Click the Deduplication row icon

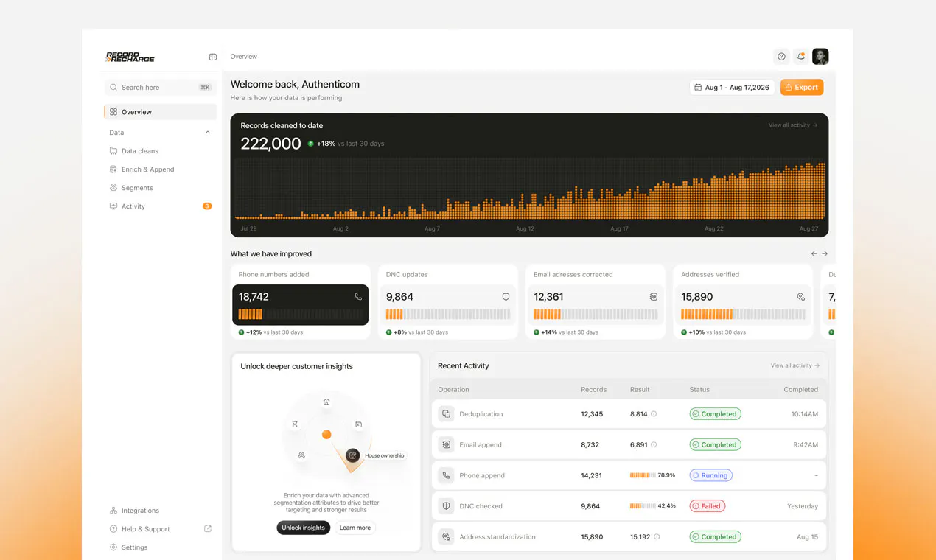[446, 414]
